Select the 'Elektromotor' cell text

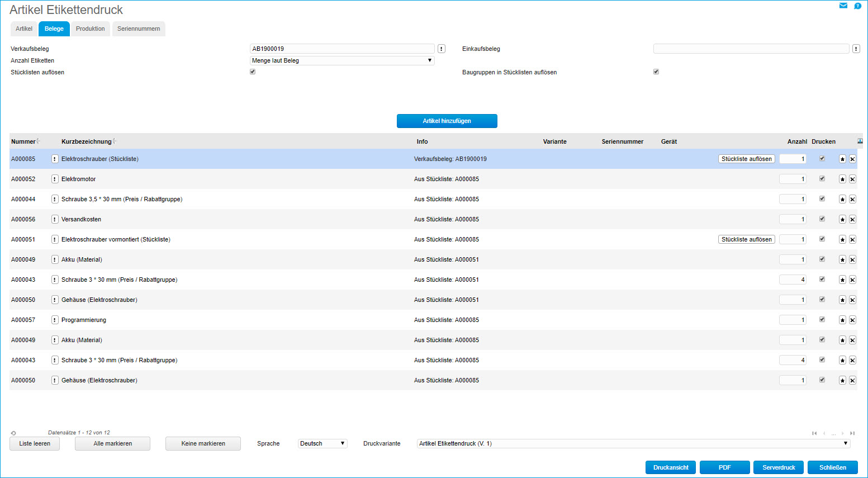pyautogui.click(x=78, y=179)
